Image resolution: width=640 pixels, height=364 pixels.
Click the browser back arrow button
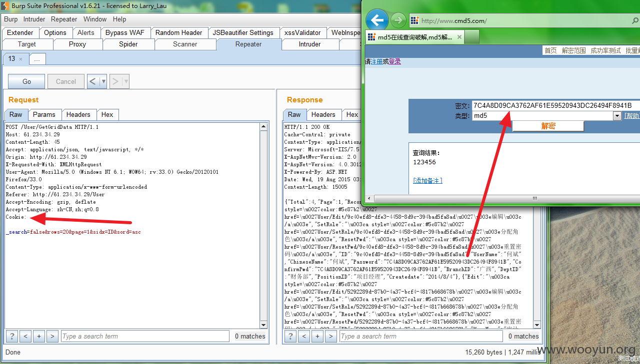click(377, 20)
